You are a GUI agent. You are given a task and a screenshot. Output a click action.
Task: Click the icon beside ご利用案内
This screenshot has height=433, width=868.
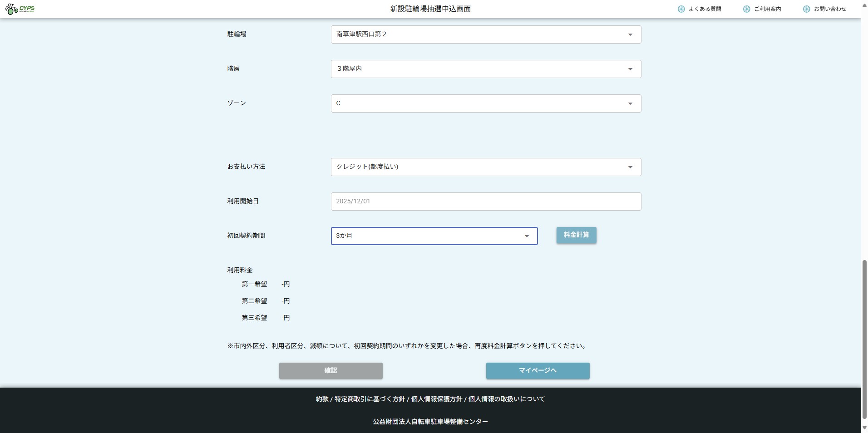746,9
